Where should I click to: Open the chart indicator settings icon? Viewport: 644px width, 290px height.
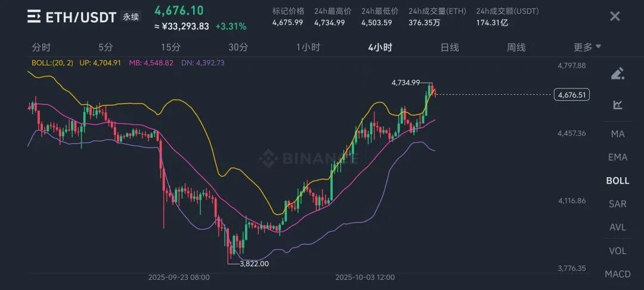tap(618, 105)
